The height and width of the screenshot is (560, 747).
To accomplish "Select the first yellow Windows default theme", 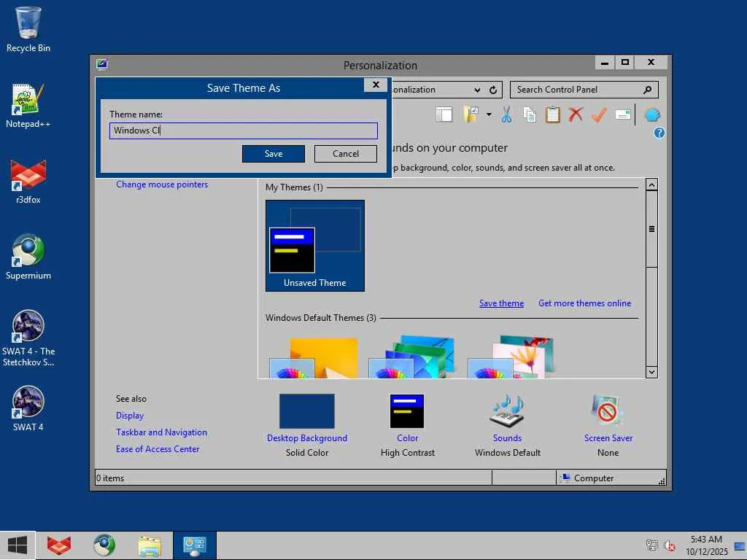I will pyautogui.click(x=314, y=357).
